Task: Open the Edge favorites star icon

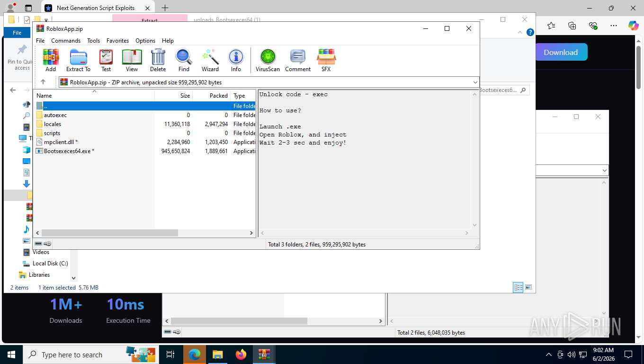Action: tap(551, 26)
